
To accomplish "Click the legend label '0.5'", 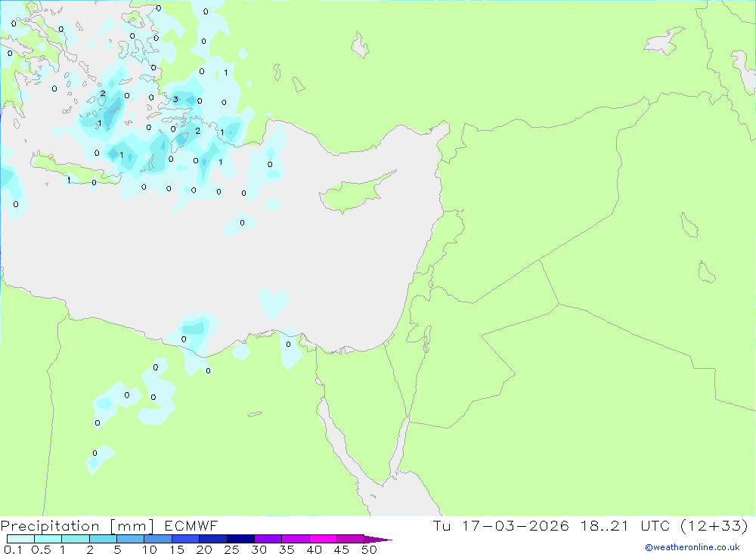I will (x=41, y=549).
